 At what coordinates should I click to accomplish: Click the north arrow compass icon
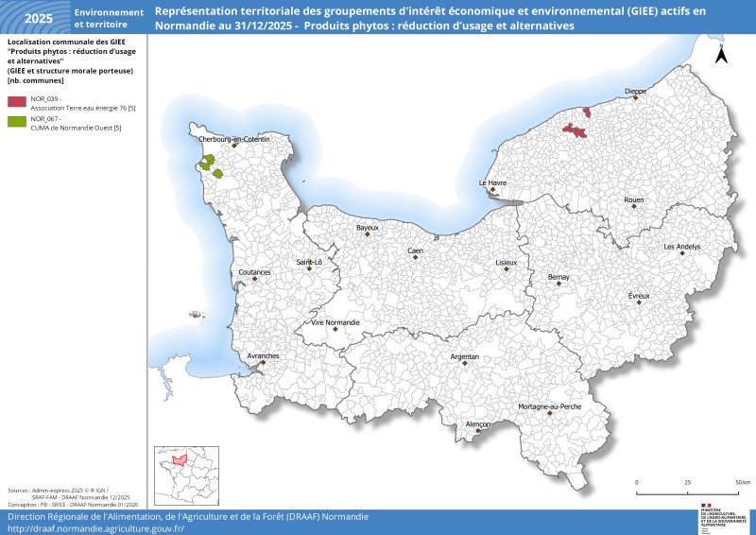721,54
